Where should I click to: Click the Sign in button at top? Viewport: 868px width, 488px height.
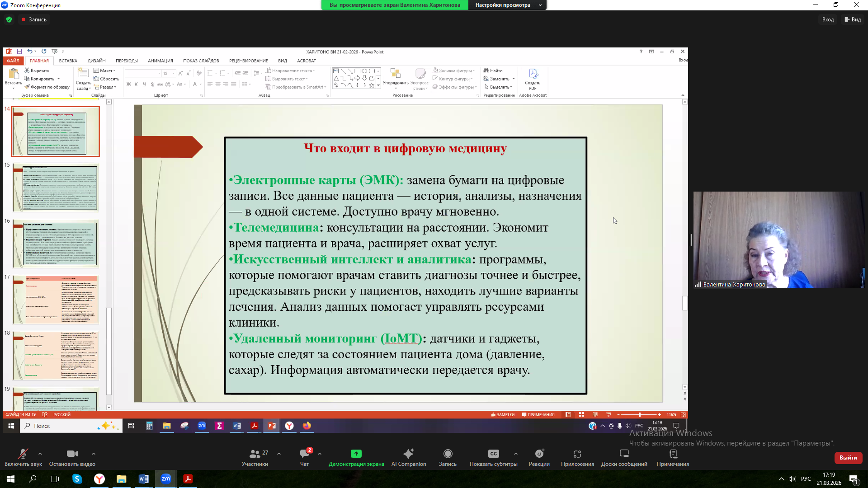click(x=828, y=19)
